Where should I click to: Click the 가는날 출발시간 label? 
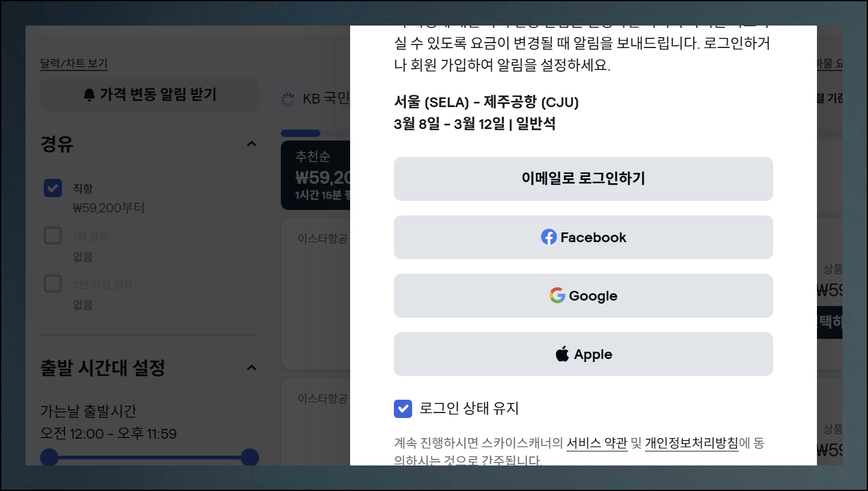point(89,411)
